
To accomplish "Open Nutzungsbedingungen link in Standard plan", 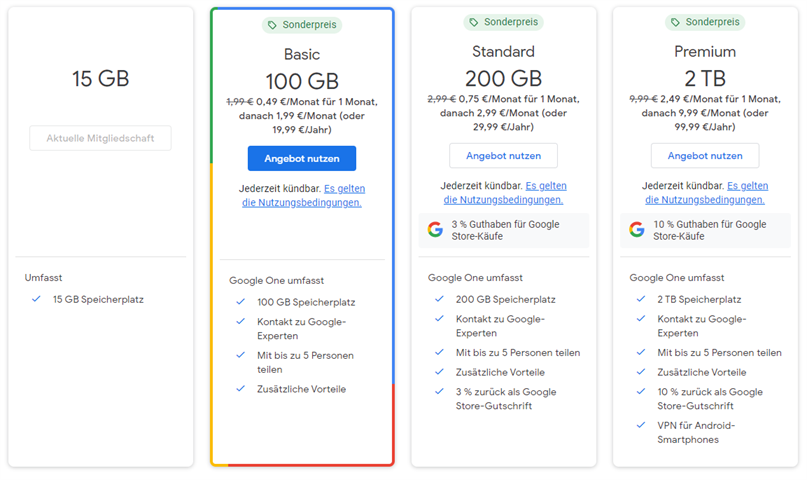I will pos(503,199).
